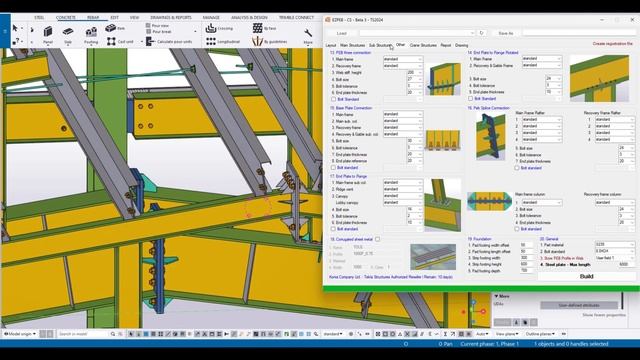Select the arrow selection tool in ribbon
This screenshot has height=360, width=640.
tap(15, 28)
